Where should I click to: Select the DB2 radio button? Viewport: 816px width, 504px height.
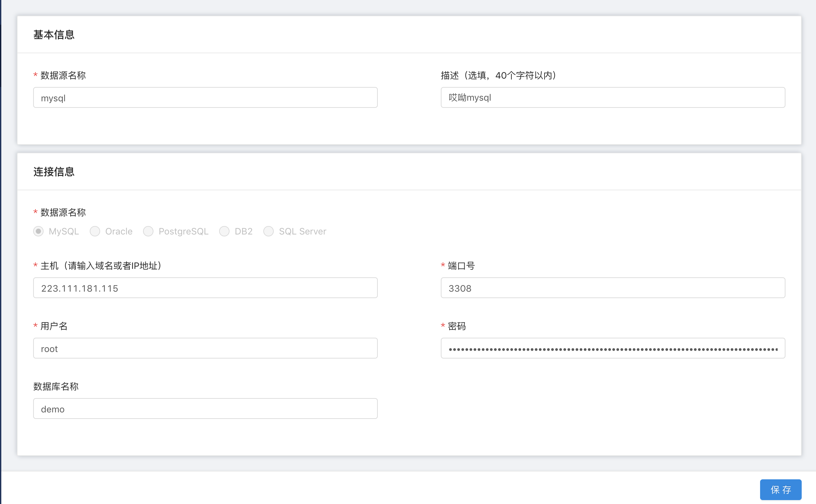click(224, 231)
